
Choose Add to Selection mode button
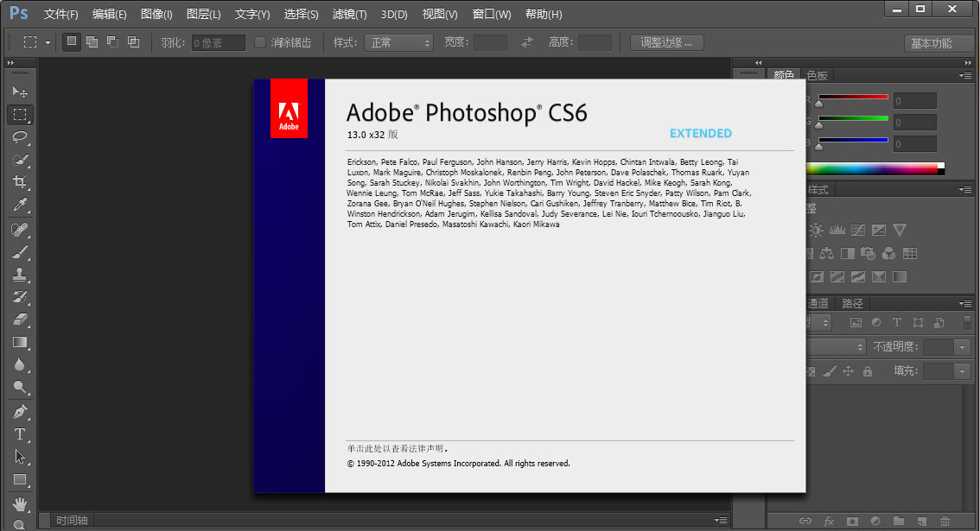tap(92, 41)
